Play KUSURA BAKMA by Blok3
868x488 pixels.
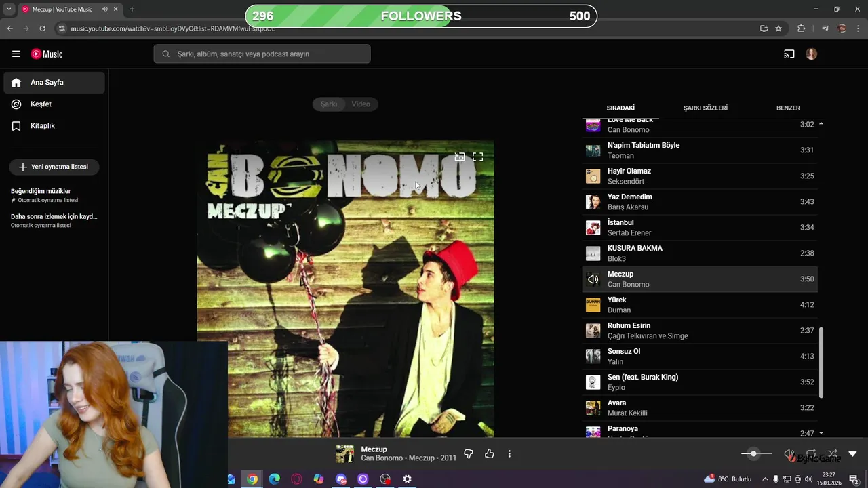[700, 253]
